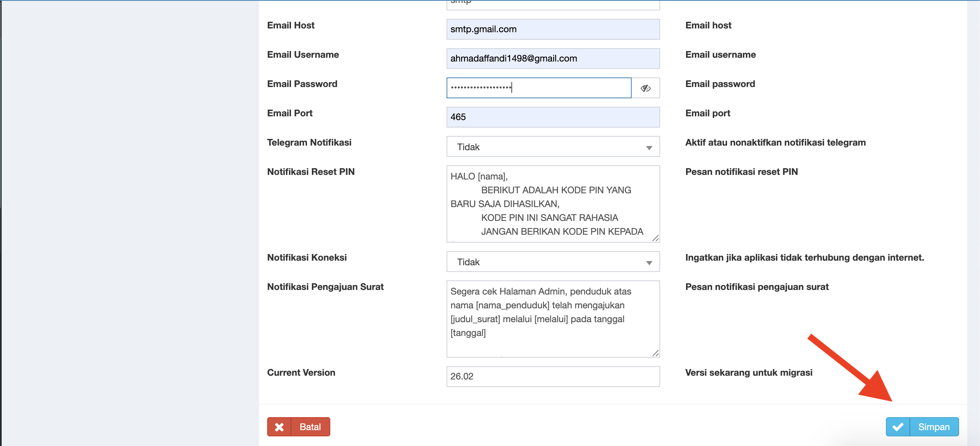Click into the Email Username field

[553, 59]
